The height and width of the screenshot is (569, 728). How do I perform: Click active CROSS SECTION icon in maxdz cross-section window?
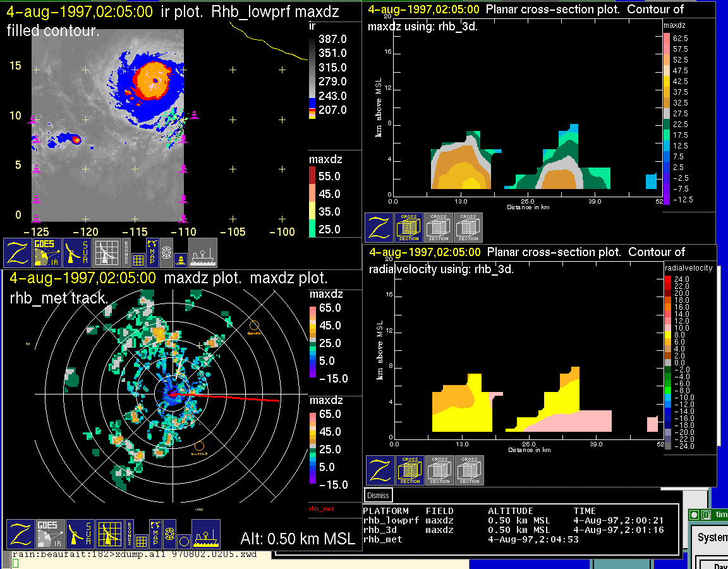pyautogui.click(x=409, y=227)
